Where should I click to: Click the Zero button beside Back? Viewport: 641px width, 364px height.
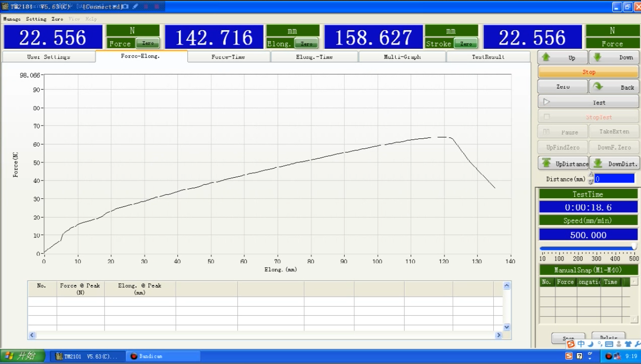pos(563,87)
